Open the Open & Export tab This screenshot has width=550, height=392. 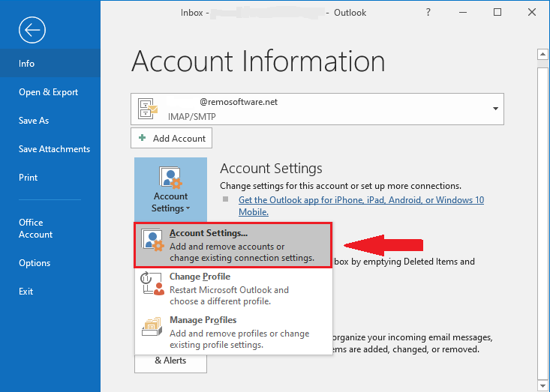click(50, 91)
